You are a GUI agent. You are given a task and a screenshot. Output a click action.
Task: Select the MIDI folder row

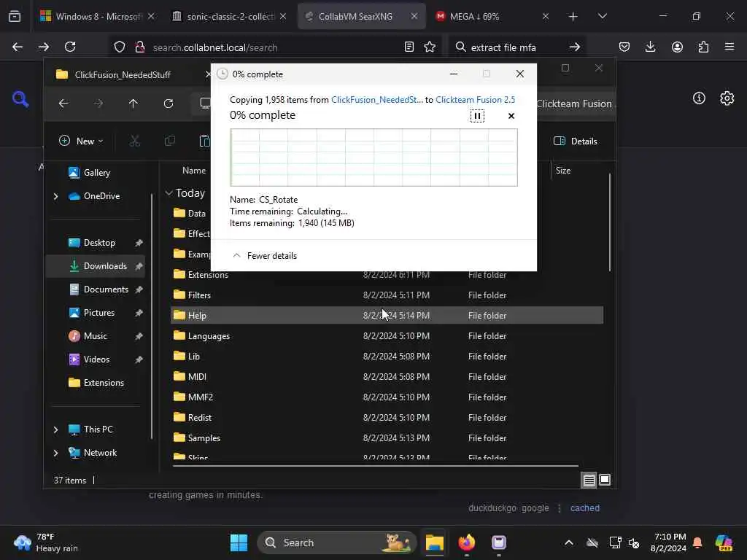point(387,377)
